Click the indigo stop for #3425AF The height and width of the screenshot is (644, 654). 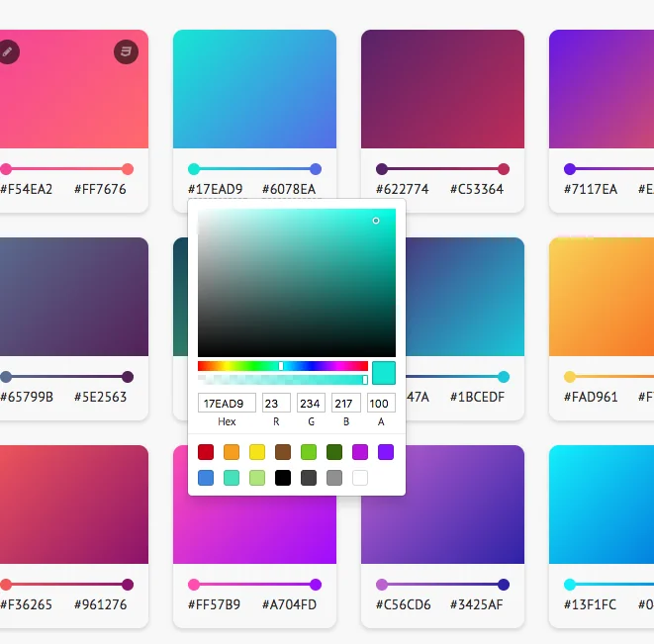tap(504, 585)
